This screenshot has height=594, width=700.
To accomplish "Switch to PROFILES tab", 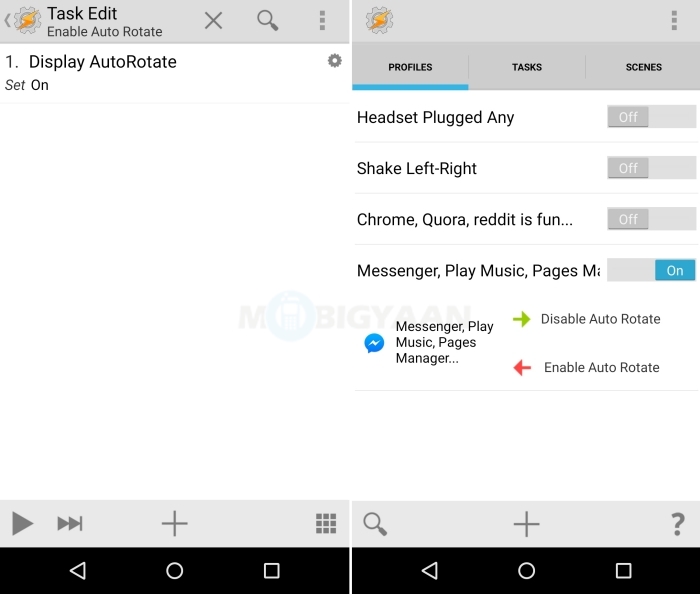I will pos(410,67).
